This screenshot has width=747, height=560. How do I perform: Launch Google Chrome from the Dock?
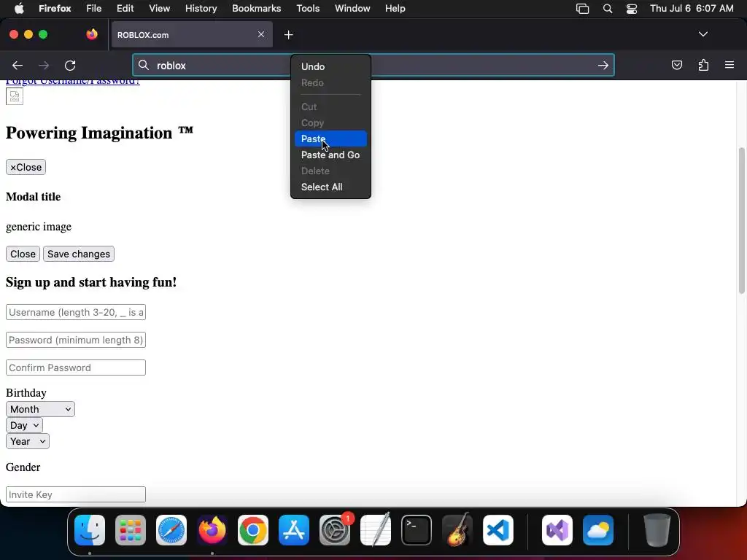click(253, 530)
